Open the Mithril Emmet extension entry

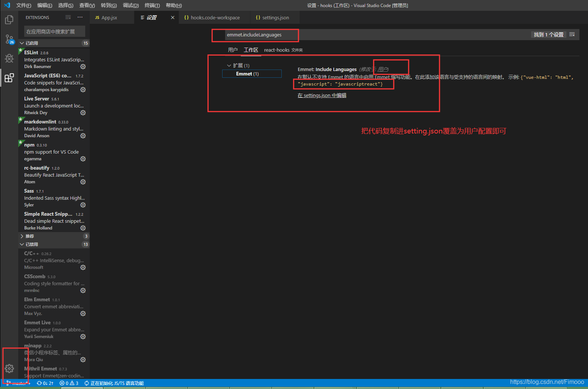[54, 372]
